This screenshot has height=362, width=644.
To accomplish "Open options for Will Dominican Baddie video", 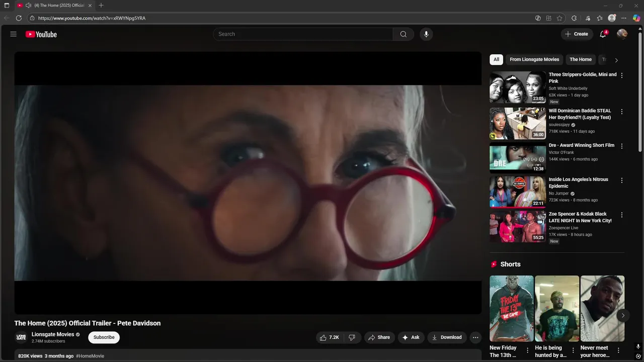I will (x=622, y=112).
